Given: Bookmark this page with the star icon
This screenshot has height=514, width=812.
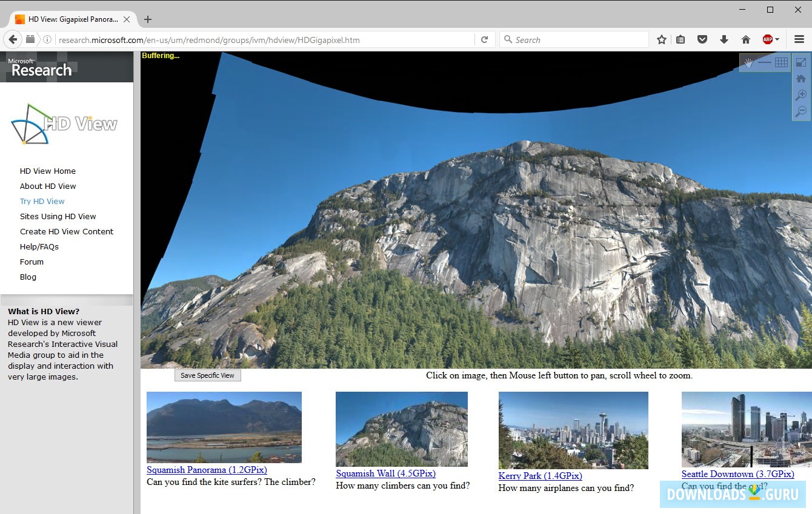Looking at the screenshot, I should point(662,40).
